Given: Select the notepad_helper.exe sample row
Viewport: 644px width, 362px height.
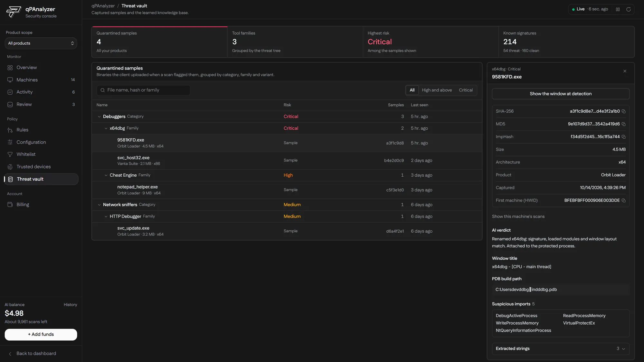Looking at the screenshot, I should (x=287, y=190).
